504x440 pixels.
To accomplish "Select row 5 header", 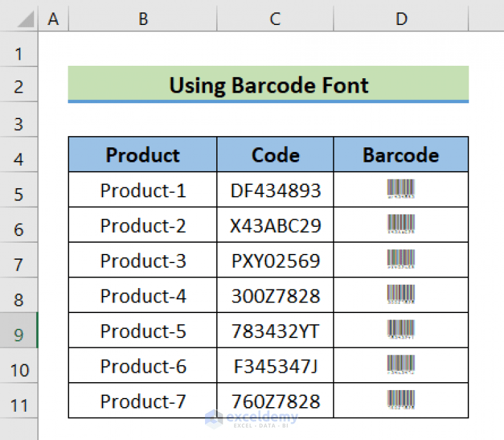I will [x=18, y=190].
